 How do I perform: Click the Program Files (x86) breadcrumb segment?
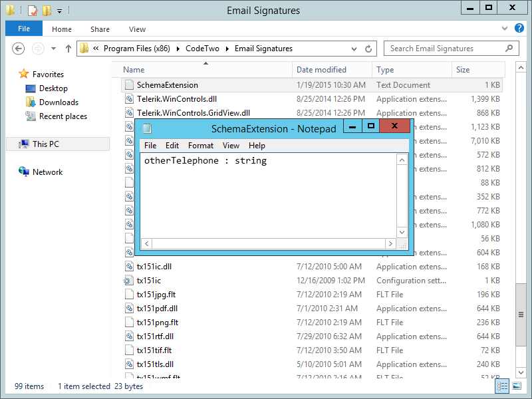click(x=137, y=49)
